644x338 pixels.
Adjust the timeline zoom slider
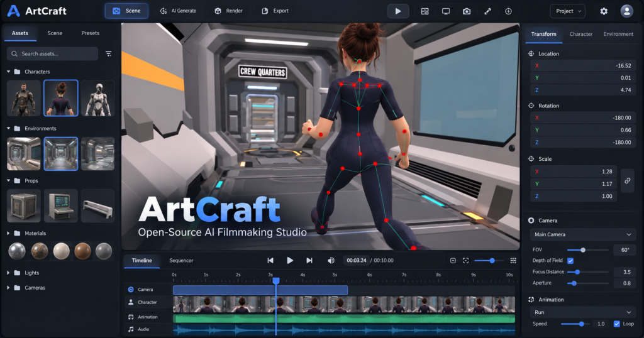click(x=490, y=261)
